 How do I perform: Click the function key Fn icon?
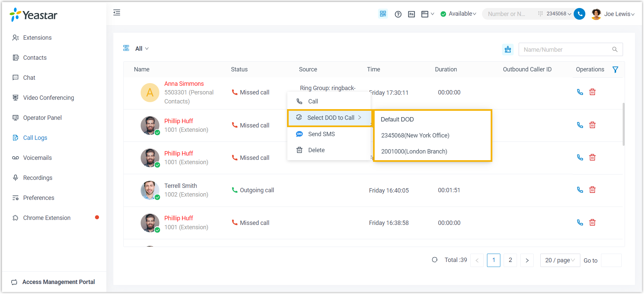(412, 14)
